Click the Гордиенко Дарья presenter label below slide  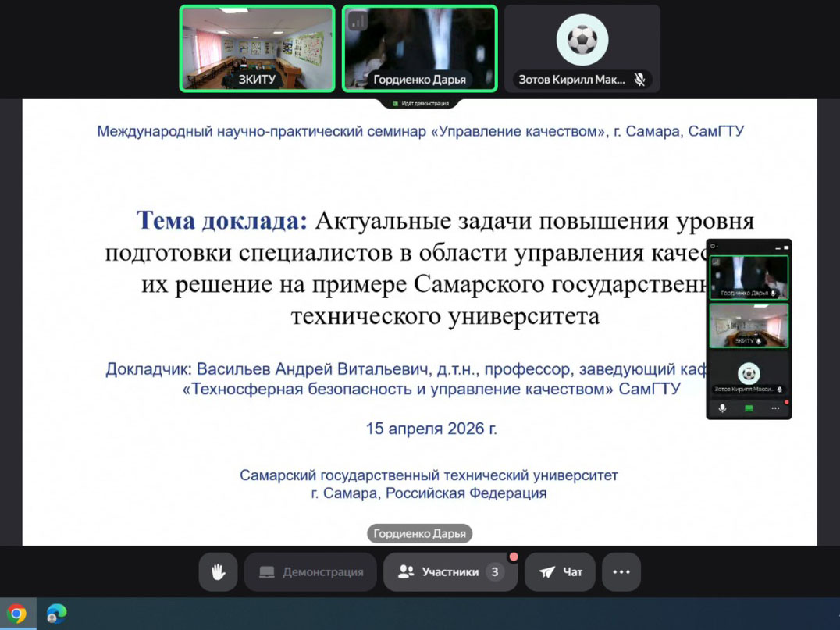tap(419, 534)
